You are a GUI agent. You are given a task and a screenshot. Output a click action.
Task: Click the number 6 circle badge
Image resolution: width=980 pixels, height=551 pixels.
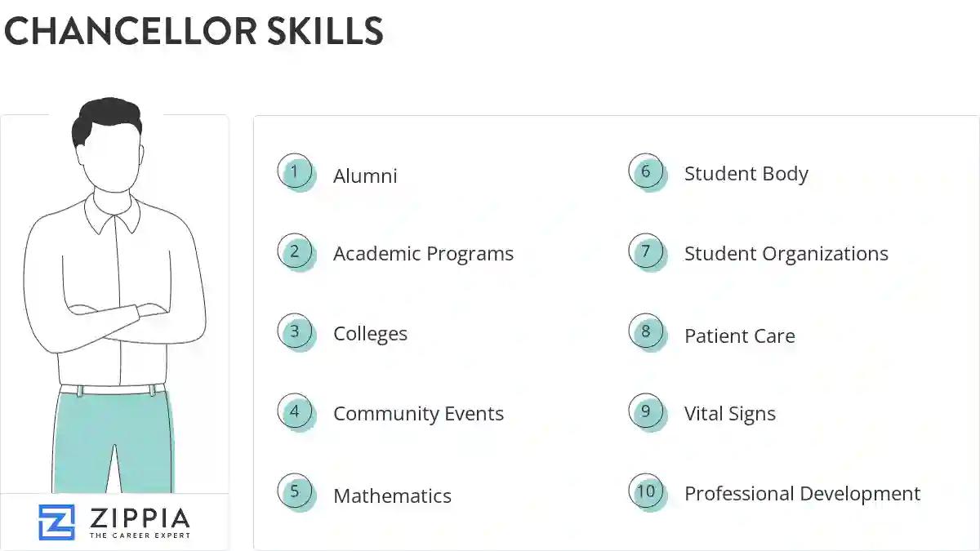point(646,172)
